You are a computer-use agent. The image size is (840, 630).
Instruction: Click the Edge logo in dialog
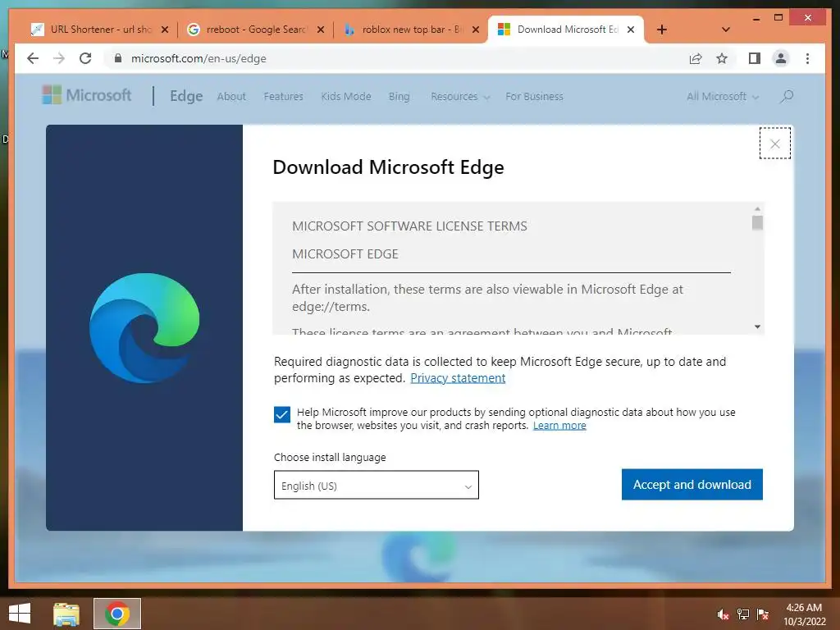pos(144,328)
